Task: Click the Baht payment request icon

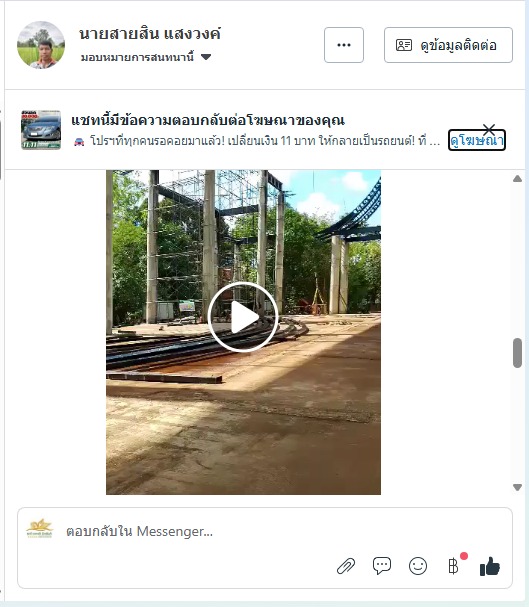Action: [x=453, y=566]
